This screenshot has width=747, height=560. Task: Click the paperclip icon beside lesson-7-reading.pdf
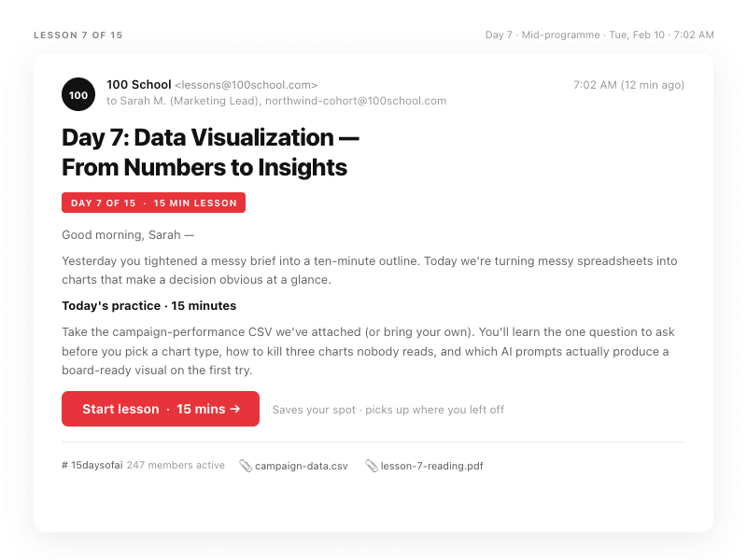click(x=372, y=466)
